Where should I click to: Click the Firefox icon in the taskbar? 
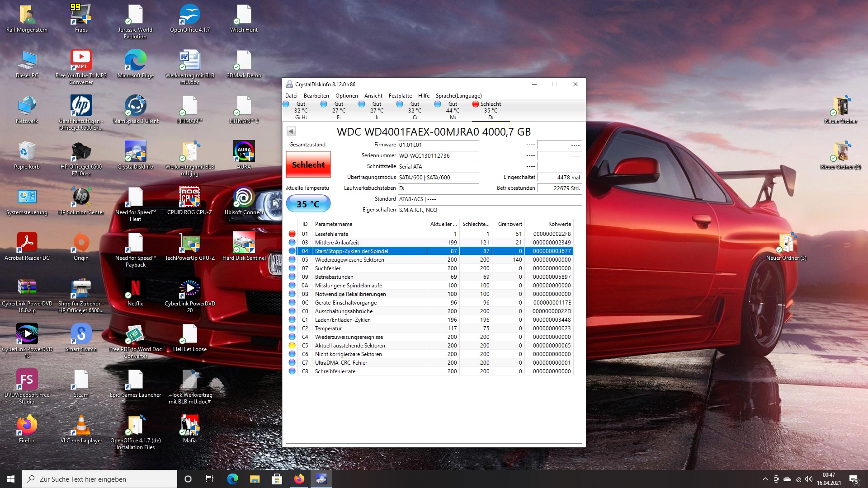pos(299,479)
